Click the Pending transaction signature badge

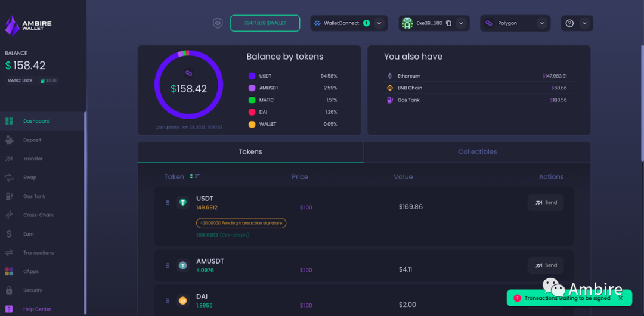[241, 223]
